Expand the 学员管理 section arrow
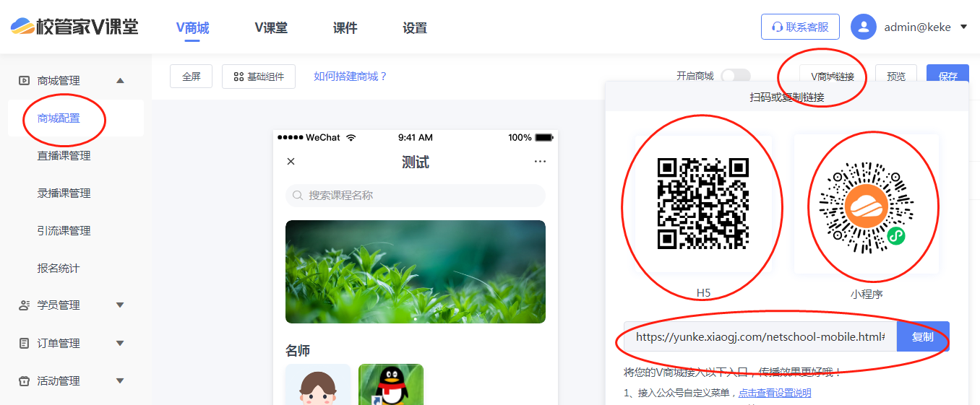 pyautogui.click(x=121, y=305)
